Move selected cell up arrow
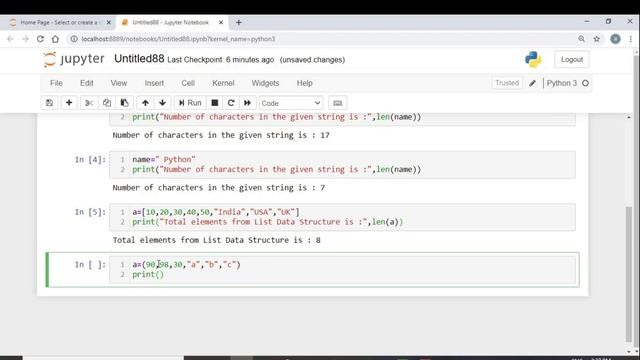The width and height of the screenshot is (640, 360). (x=145, y=103)
